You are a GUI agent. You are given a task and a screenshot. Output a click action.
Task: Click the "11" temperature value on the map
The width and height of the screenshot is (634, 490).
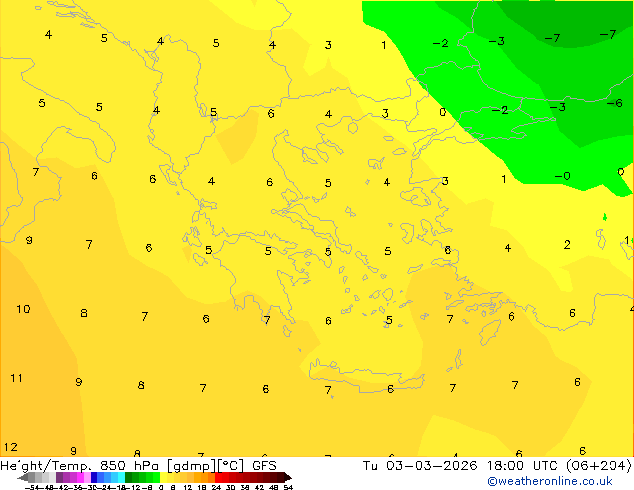[16, 378]
